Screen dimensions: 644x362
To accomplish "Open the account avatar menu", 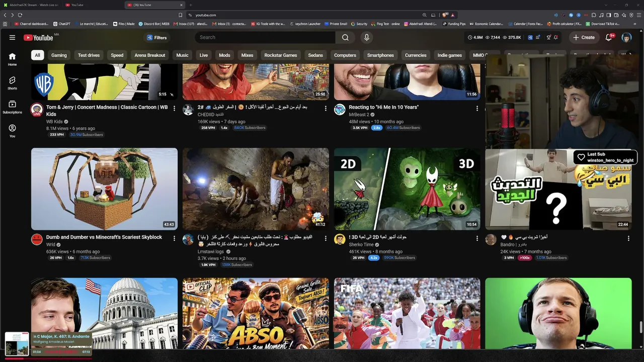I will coord(626,37).
